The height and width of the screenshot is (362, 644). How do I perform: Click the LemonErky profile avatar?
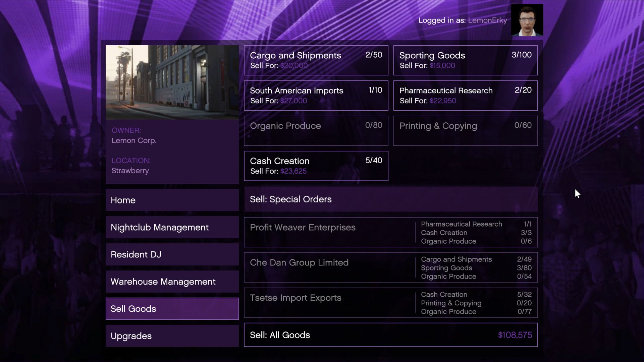[x=527, y=20]
